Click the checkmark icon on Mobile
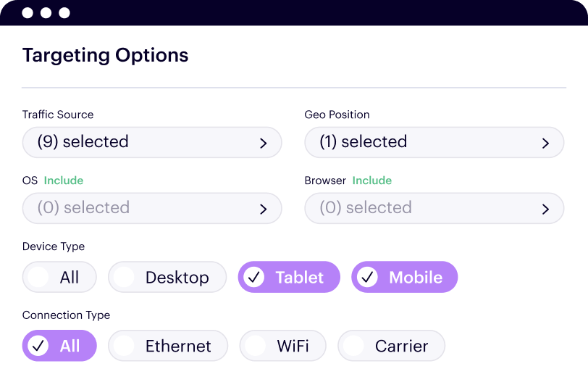This screenshot has height=390, width=588. (368, 277)
